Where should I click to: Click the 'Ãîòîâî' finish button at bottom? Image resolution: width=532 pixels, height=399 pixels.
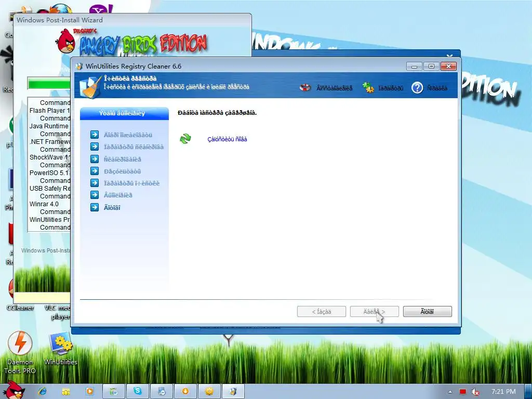click(427, 312)
